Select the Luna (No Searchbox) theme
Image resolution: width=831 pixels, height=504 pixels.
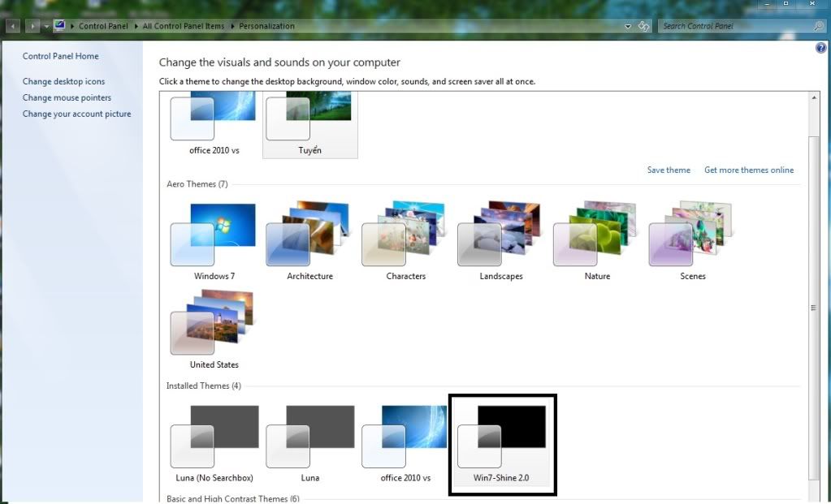click(x=214, y=444)
